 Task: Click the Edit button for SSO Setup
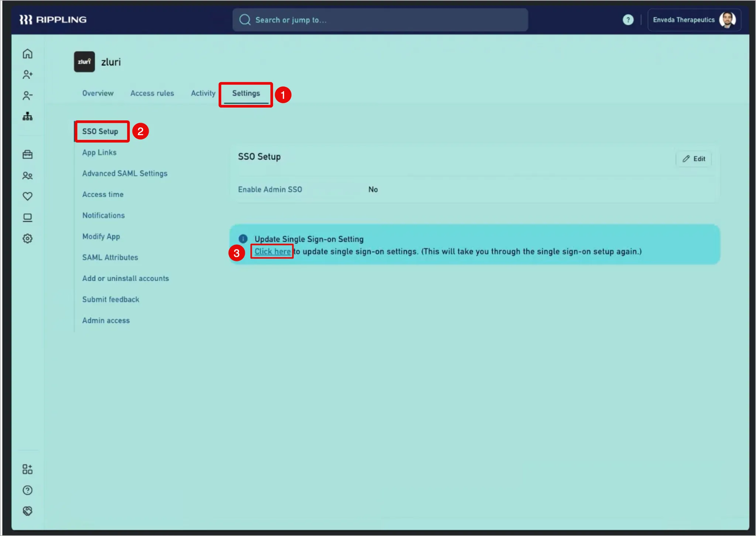[x=694, y=159]
